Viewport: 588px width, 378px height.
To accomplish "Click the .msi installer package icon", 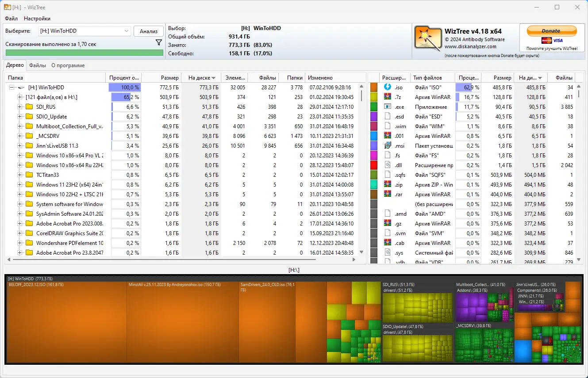I will [x=388, y=145].
